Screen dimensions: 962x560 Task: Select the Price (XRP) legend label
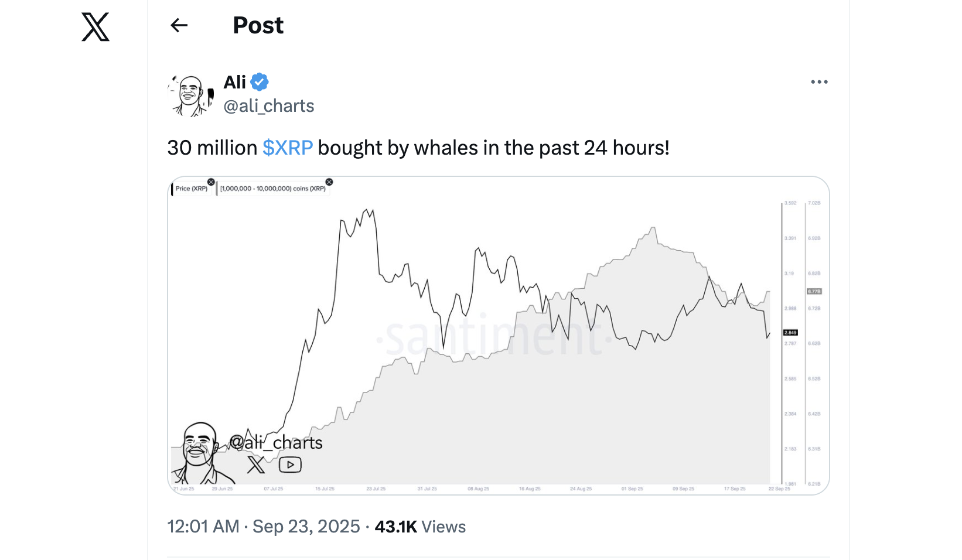[192, 189]
